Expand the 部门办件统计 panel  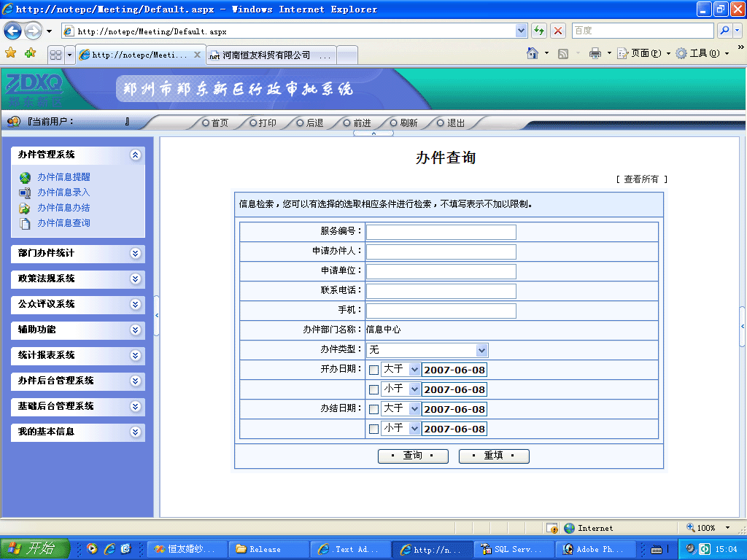135,253
